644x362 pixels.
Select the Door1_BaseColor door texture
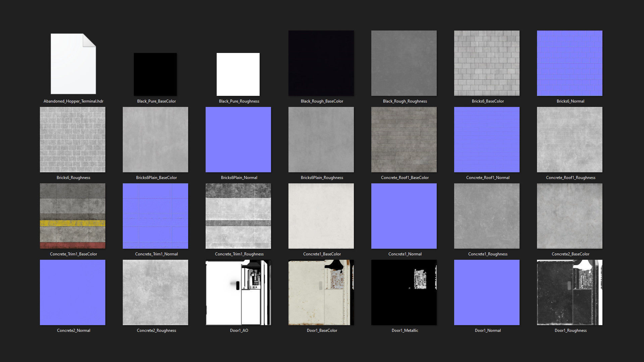click(x=321, y=292)
